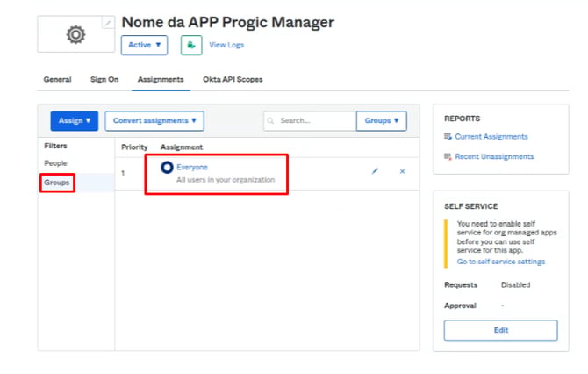Open the Okta API Scopes tab
The image size is (588, 374).
point(233,80)
